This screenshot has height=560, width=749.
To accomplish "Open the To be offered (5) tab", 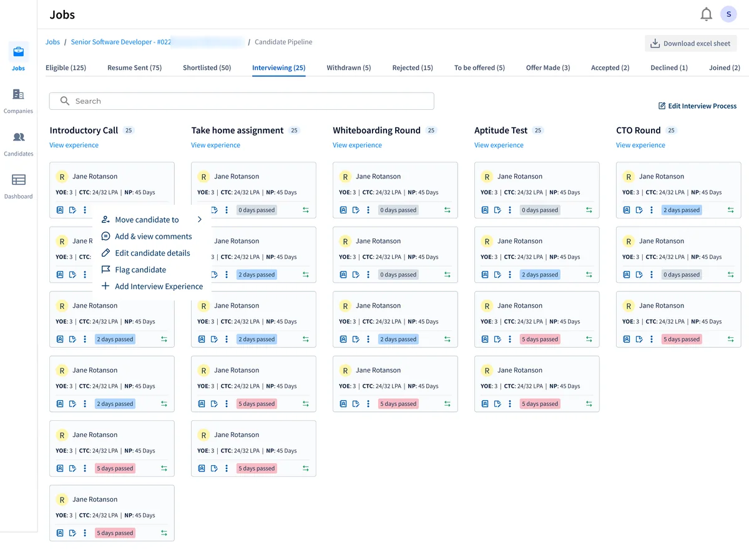I will (479, 67).
